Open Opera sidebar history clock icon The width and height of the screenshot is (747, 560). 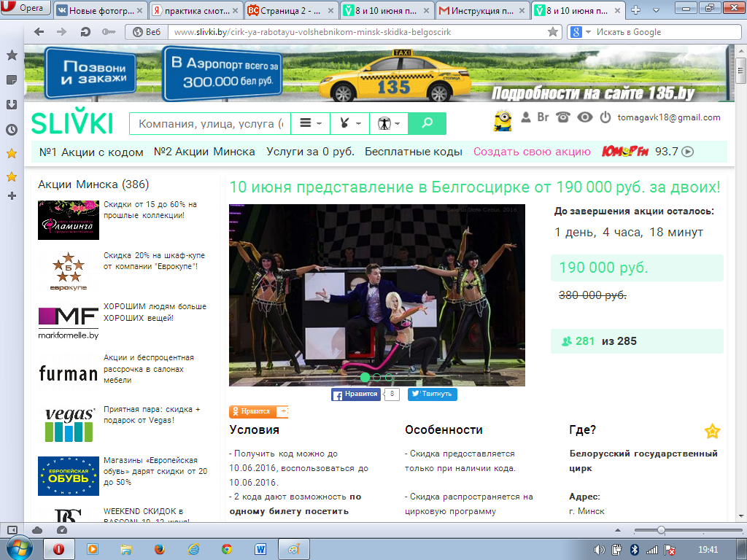(12, 130)
